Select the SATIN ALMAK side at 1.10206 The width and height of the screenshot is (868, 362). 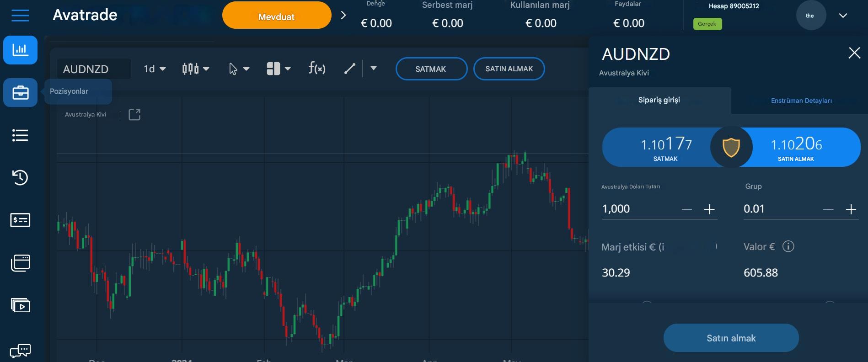click(796, 147)
